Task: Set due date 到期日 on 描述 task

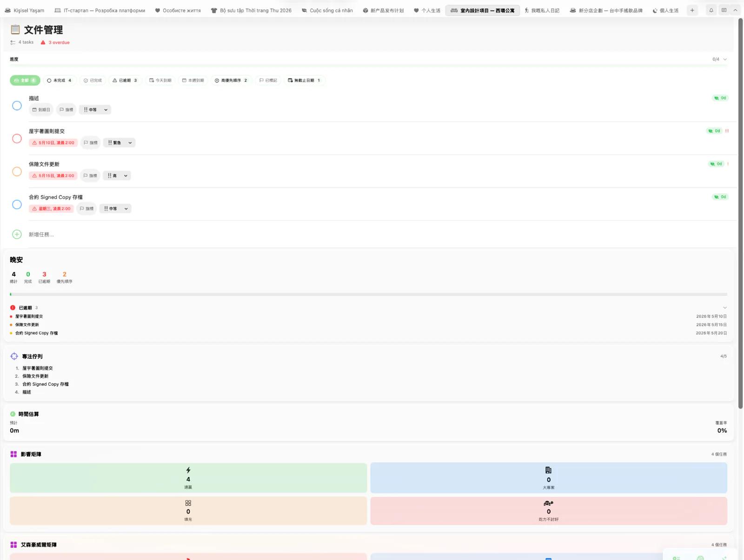Action: point(41,110)
